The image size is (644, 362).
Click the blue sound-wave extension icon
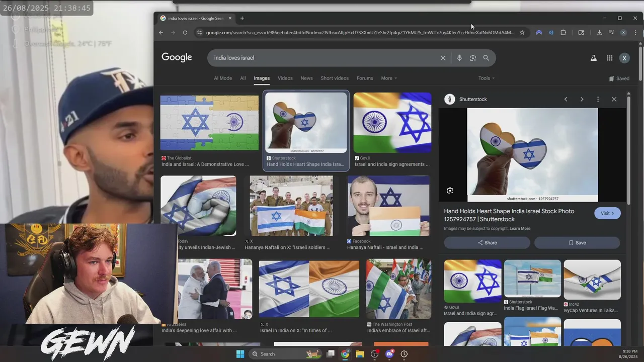click(x=551, y=33)
